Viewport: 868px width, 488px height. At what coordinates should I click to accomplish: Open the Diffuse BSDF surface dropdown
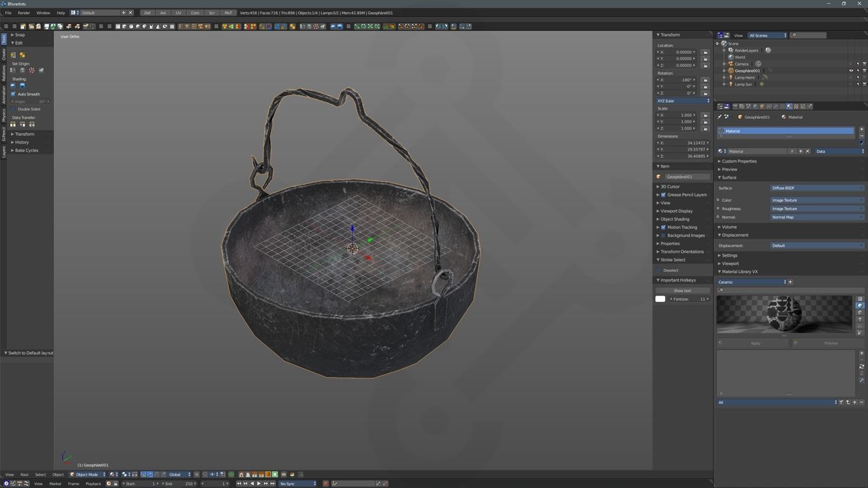pyautogui.click(x=817, y=188)
